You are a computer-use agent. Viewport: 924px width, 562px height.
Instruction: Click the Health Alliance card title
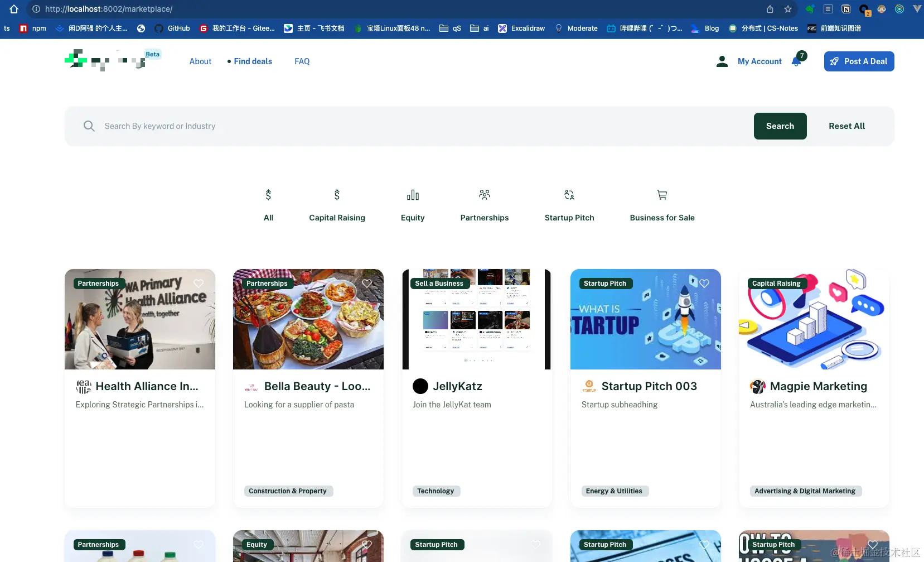(x=147, y=386)
